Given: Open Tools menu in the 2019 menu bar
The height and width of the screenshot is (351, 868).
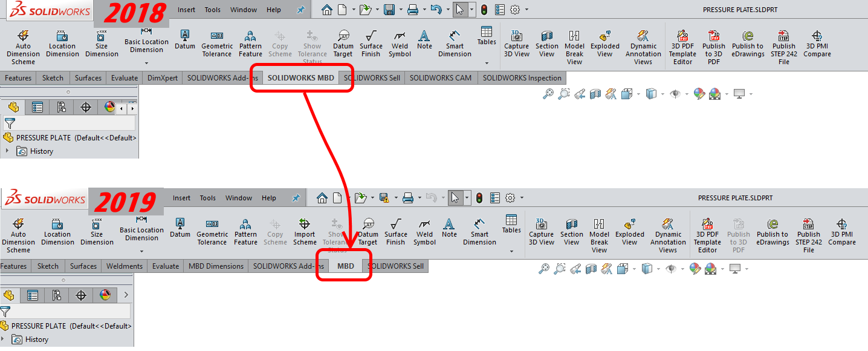Looking at the screenshot, I should 207,198.
